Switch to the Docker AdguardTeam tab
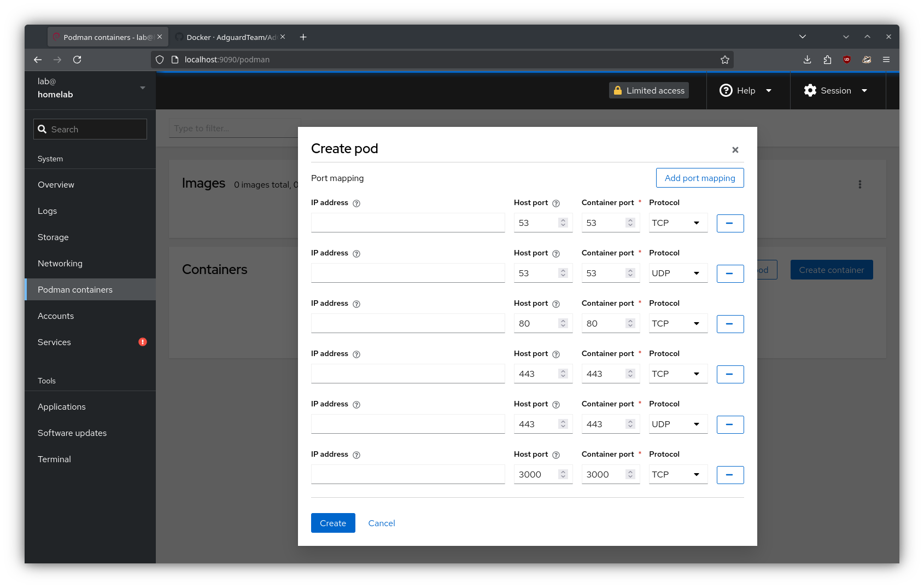924x588 pixels. (x=230, y=37)
